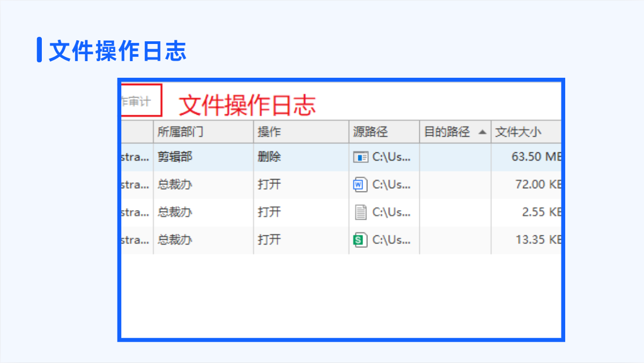Toggle sort arrow in 目的路径 header
Image resolution: width=644 pixels, height=363 pixels.
click(482, 132)
